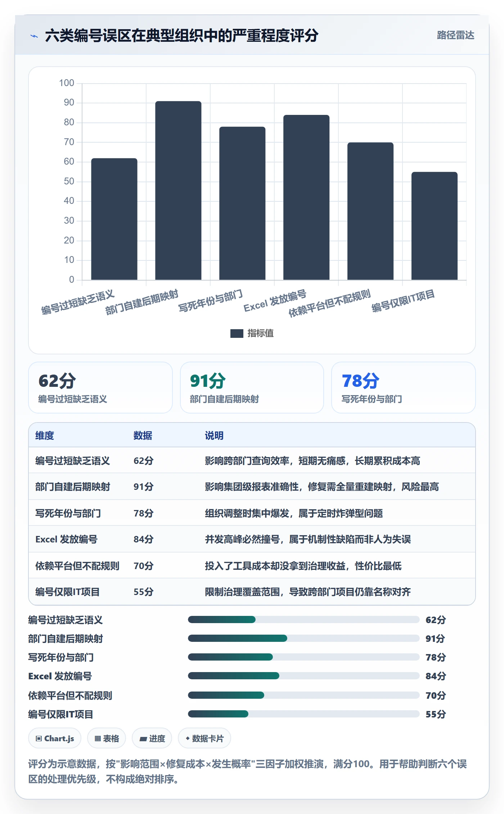Click the 70分 value beside the progress bars
504x814 pixels.
click(x=436, y=695)
